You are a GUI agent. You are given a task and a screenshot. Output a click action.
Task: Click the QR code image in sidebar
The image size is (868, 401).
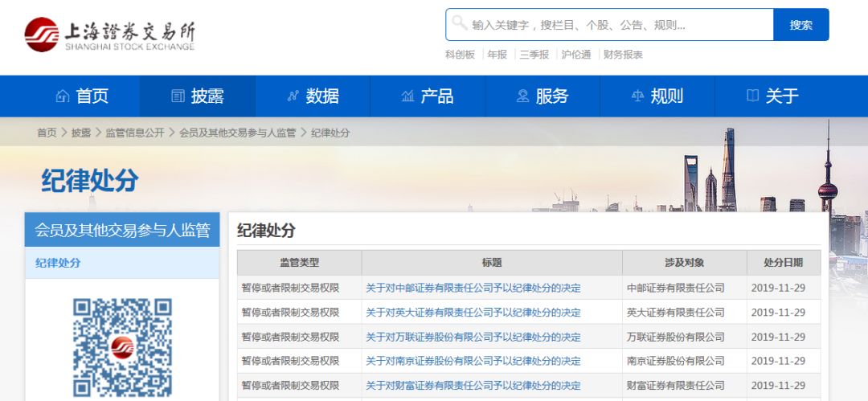[x=122, y=347]
